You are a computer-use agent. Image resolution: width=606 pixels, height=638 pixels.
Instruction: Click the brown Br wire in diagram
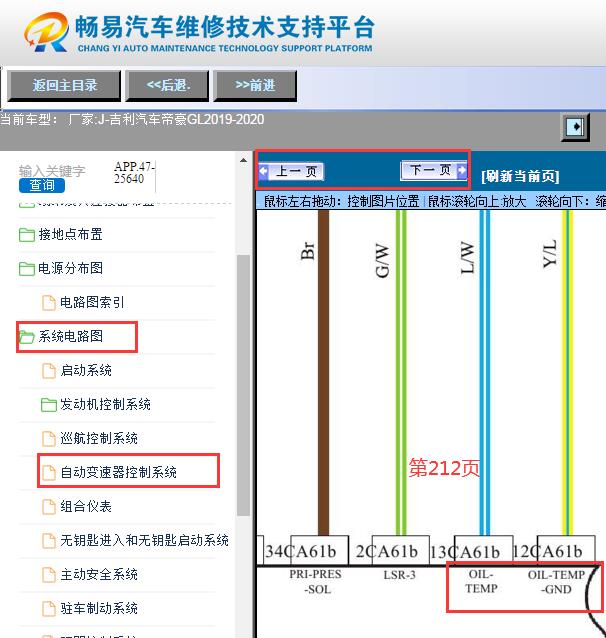coord(323,372)
